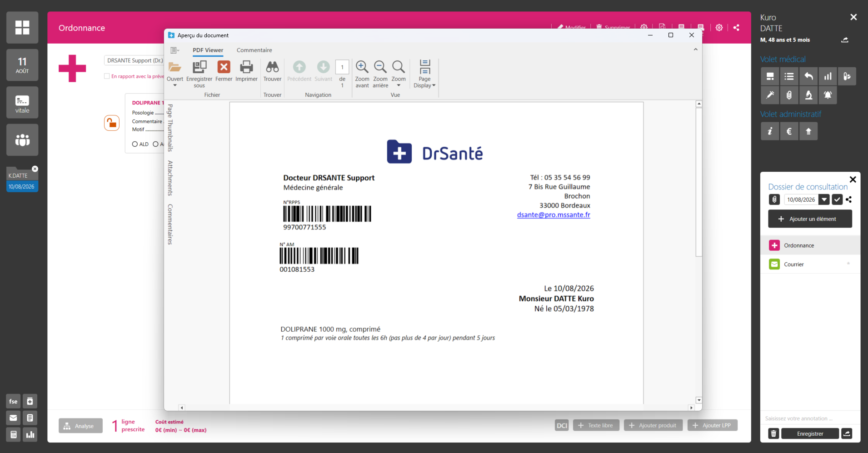Click Ajouter un élément button

[810, 219]
